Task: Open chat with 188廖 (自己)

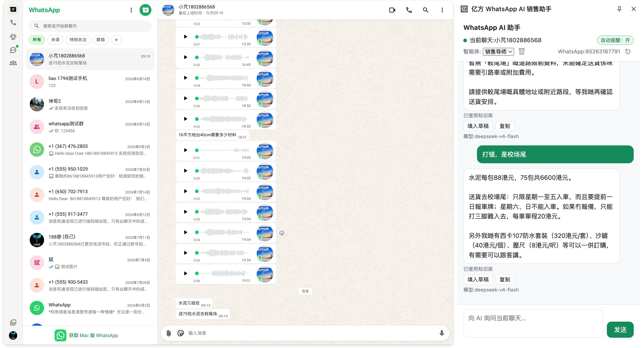Action: [90, 240]
